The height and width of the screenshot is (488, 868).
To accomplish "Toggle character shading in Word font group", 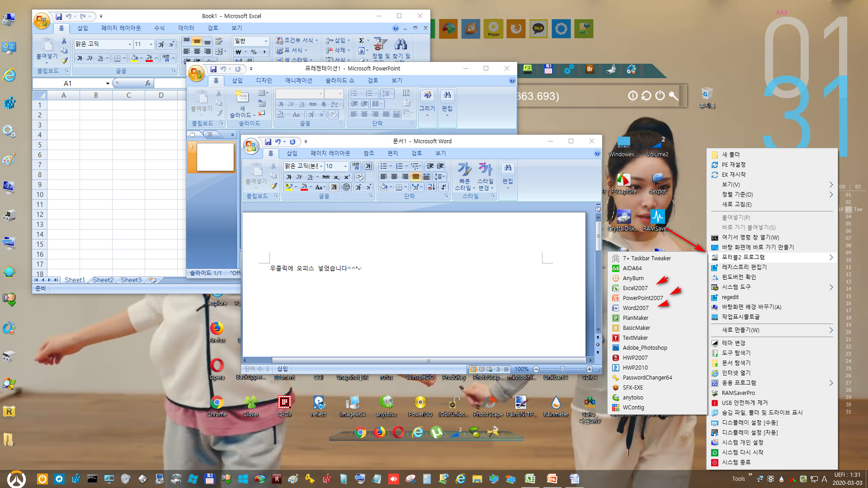I will tap(334, 188).
